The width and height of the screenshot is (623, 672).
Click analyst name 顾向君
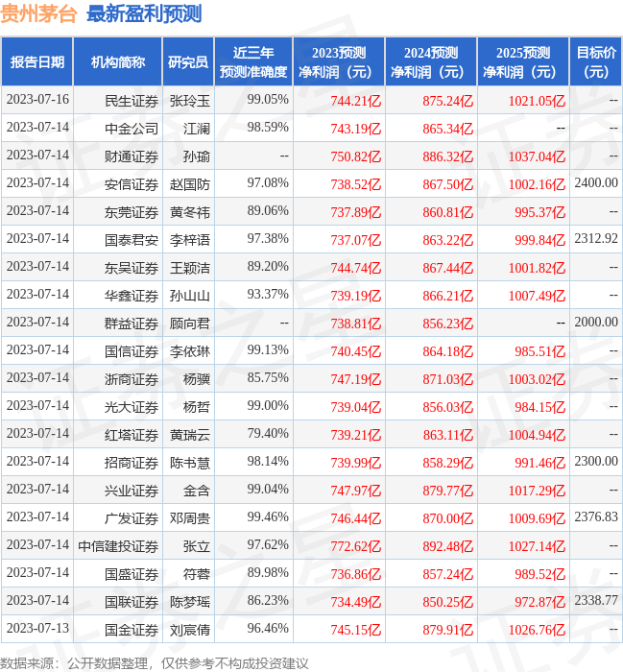pyautogui.click(x=190, y=324)
